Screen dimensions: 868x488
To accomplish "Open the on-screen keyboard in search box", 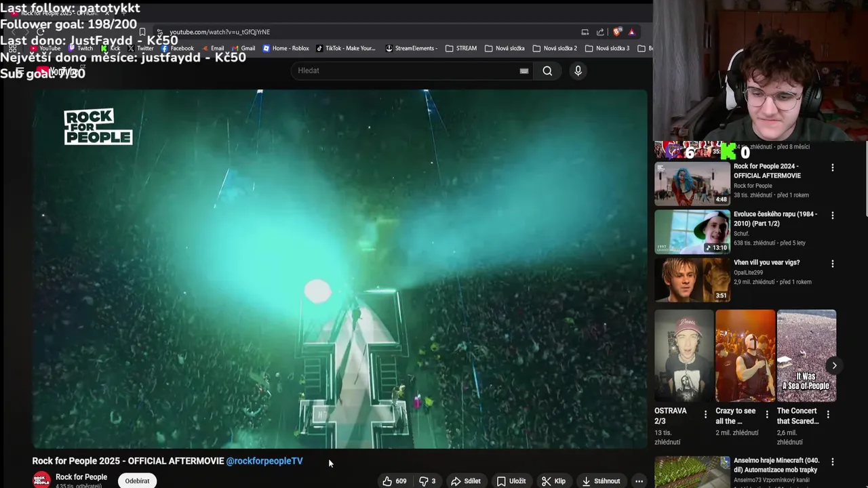I will coord(524,71).
